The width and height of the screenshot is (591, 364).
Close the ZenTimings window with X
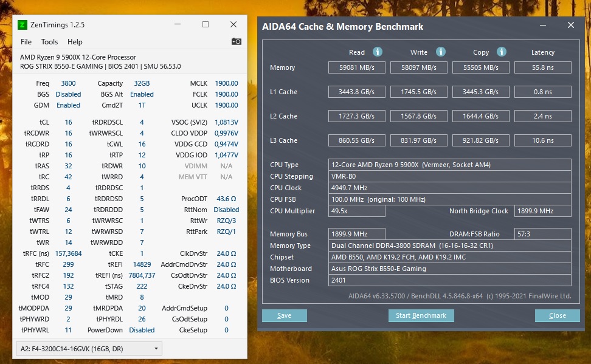coord(233,24)
